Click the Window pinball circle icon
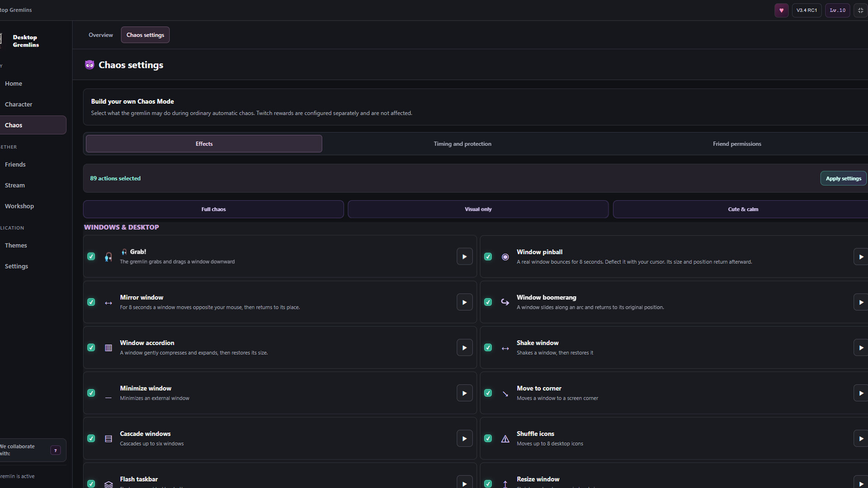Image resolution: width=868 pixels, height=488 pixels. point(505,257)
